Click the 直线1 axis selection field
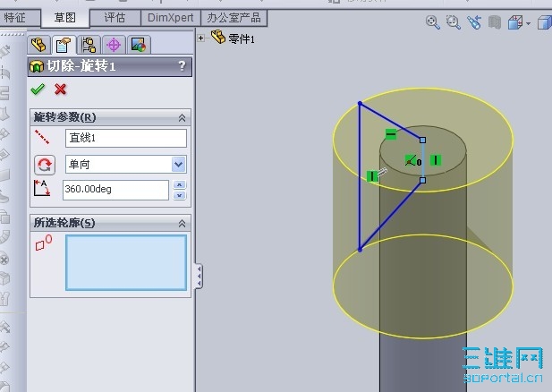This screenshot has width=552, height=392. [126, 138]
